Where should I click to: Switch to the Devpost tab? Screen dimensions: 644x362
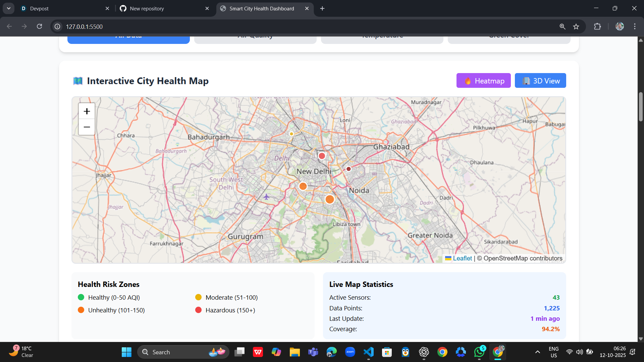point(60,8)
